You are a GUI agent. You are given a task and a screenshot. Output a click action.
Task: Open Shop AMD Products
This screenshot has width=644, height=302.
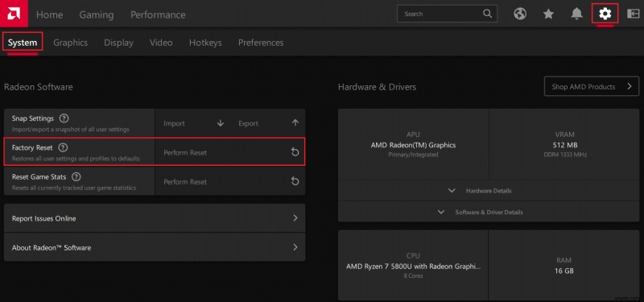click(x=592, y=86)
